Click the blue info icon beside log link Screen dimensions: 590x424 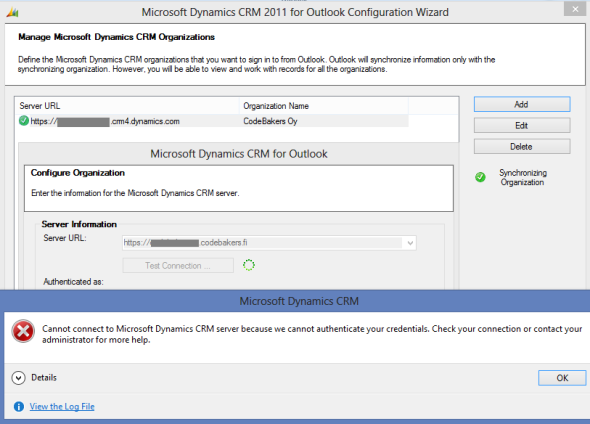coord(19,407)
